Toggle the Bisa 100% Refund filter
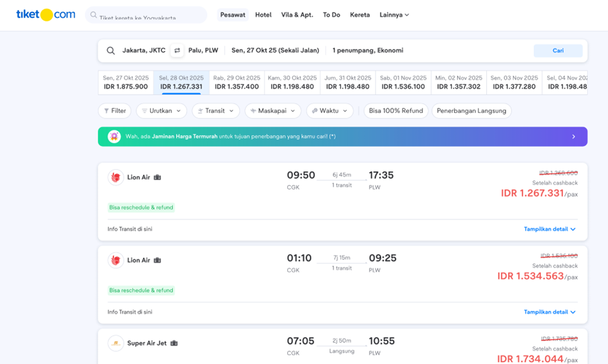 tap(396, 111)
